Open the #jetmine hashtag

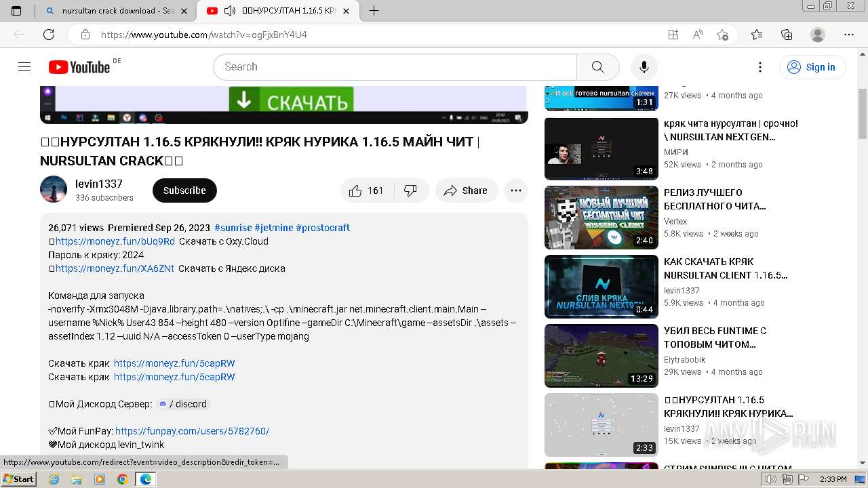274,228
